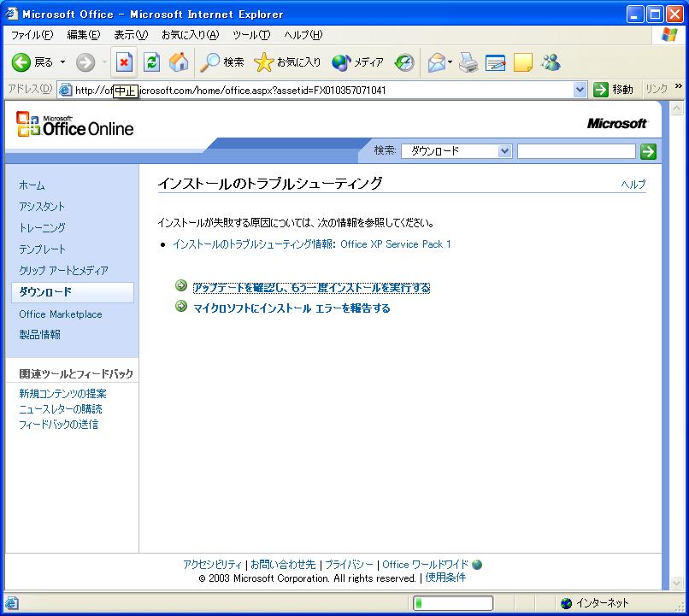The image size is (689, 616).
Task: Click the Back arrow icon
Action: tap(21, 62)
